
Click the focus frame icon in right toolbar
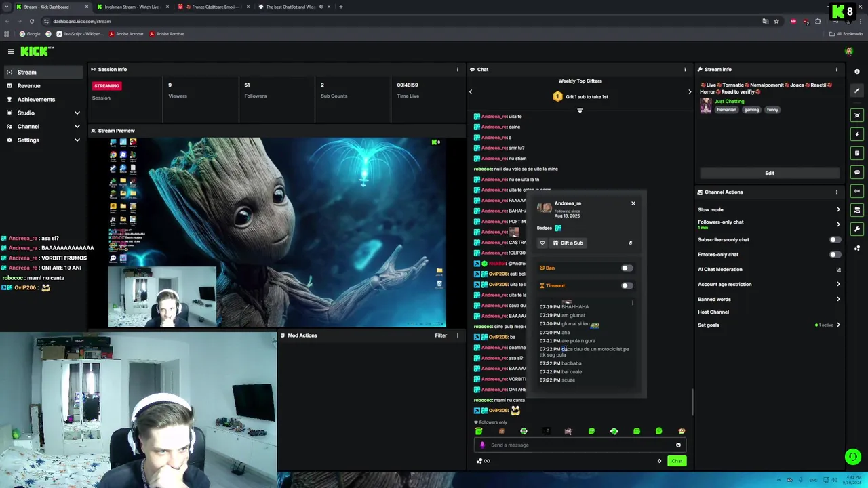point(857,115)
